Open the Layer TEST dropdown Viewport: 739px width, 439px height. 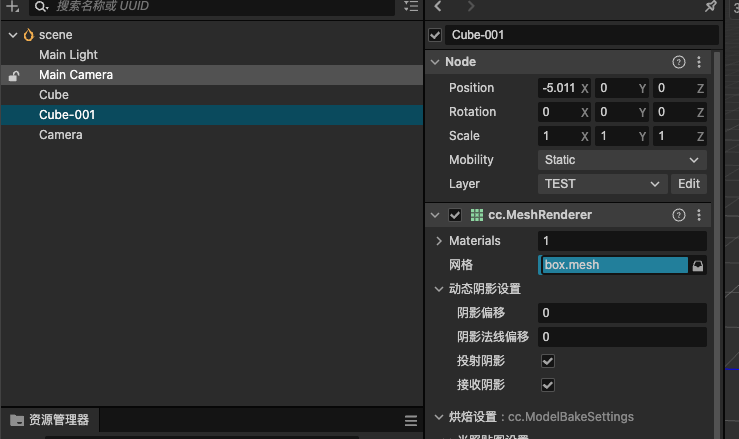603,184
